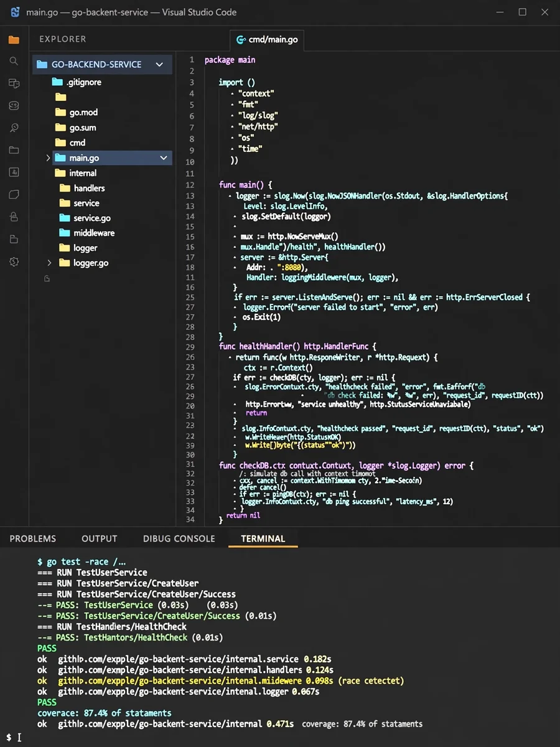Click the outlined folder icon in activity bar
560x747 pixels.
coord(14,150)
